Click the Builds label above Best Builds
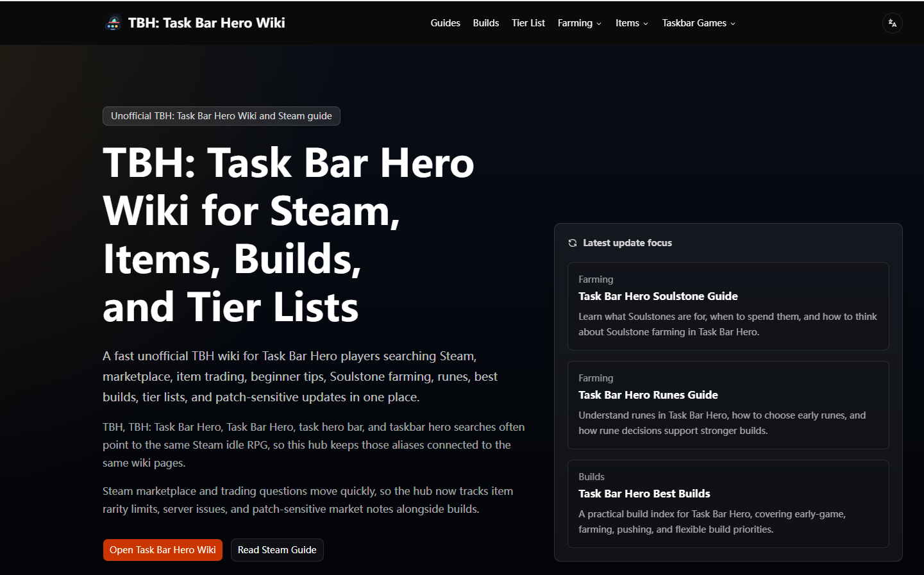Viewport: 924px width, 575px height. click(591, 477)
